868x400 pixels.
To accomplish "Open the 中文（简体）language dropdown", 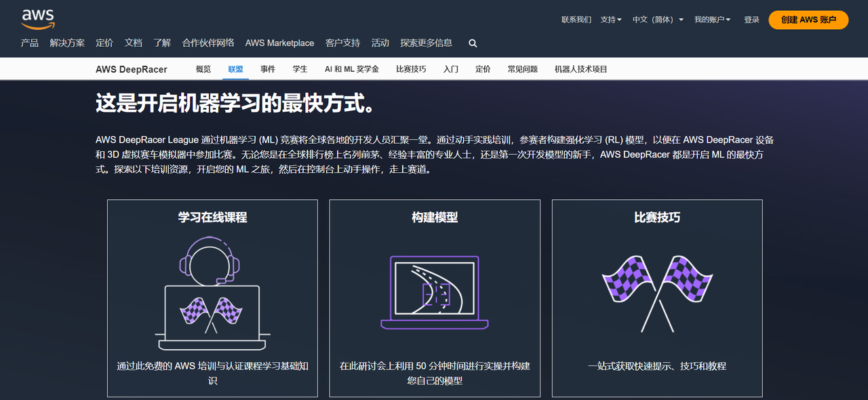I will 658,20.
